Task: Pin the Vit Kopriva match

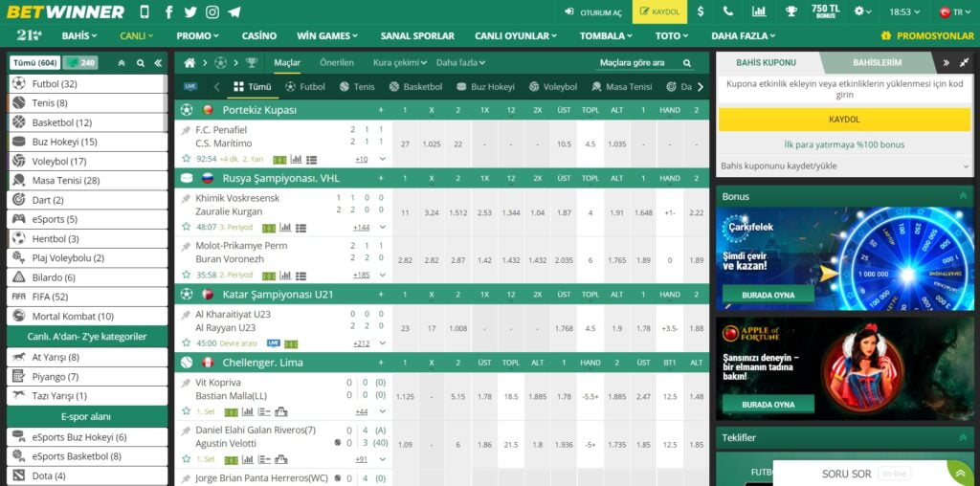Action: click(x=186, y=383)
